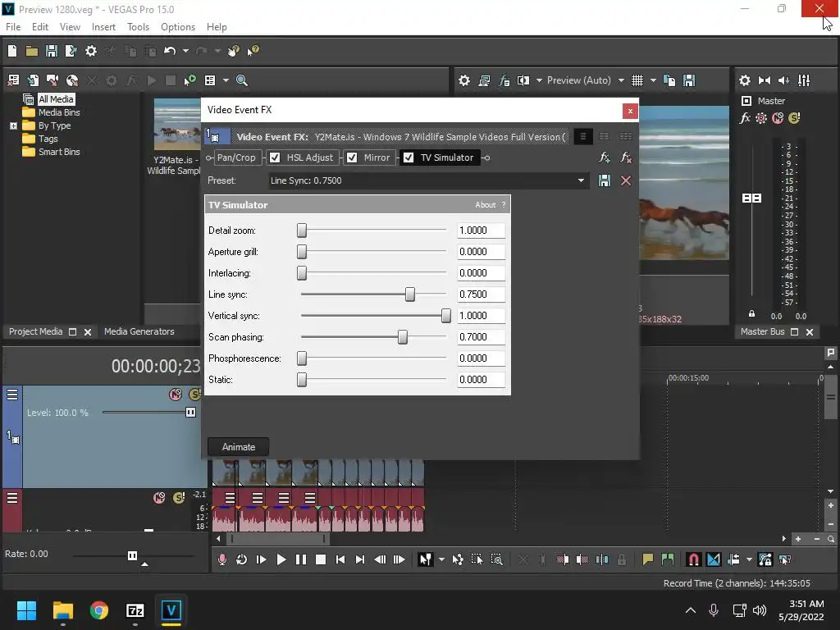The height and width of the screenshot is (630, 840).
Task: Show hidden system tray icons chevron
Action: (x=691, y=610)
